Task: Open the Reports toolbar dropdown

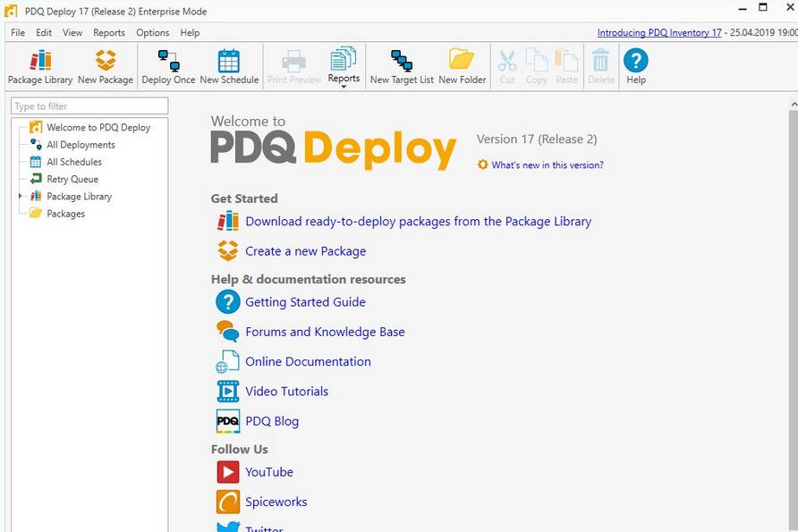Action: pos(344,67)
